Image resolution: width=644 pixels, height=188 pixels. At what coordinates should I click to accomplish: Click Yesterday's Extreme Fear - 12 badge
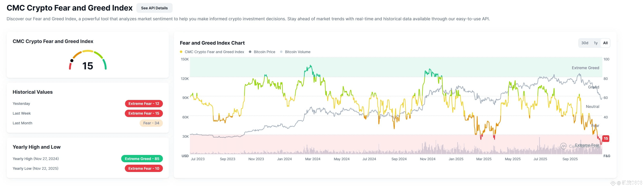(144, 103)
